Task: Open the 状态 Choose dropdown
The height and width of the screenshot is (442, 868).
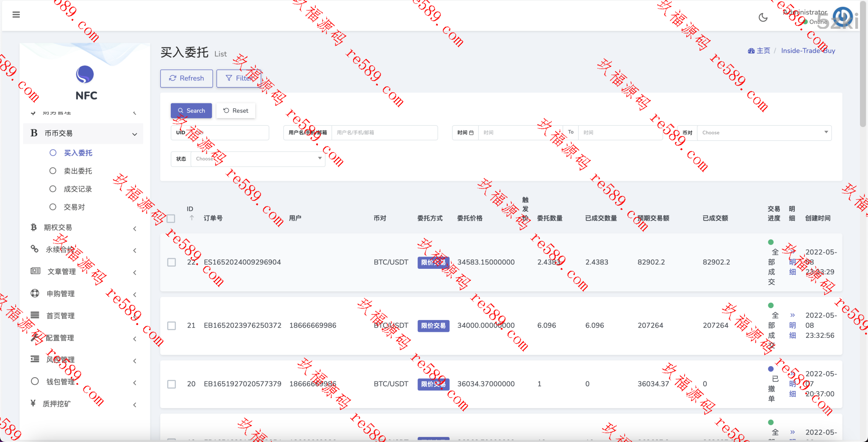Action: (258, 159)
